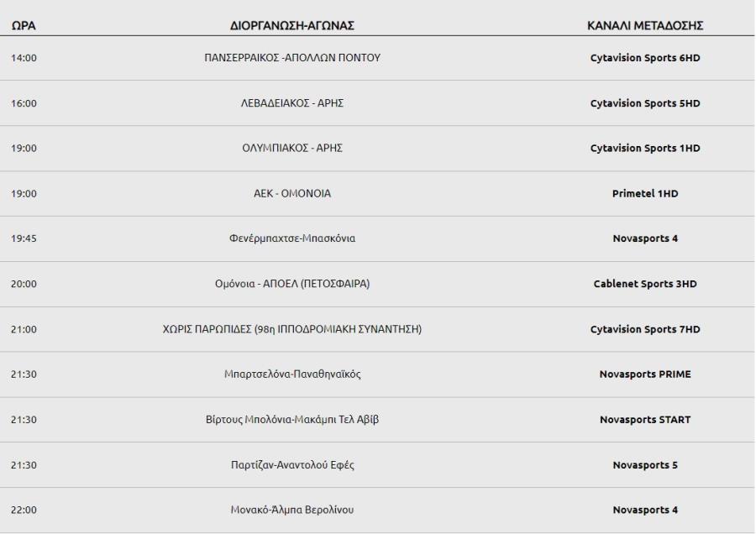756x534 pixels.
Task: Select the Μπαρτσελόνα-Παναθηναϊκός game
Action: tap(292, 374)
